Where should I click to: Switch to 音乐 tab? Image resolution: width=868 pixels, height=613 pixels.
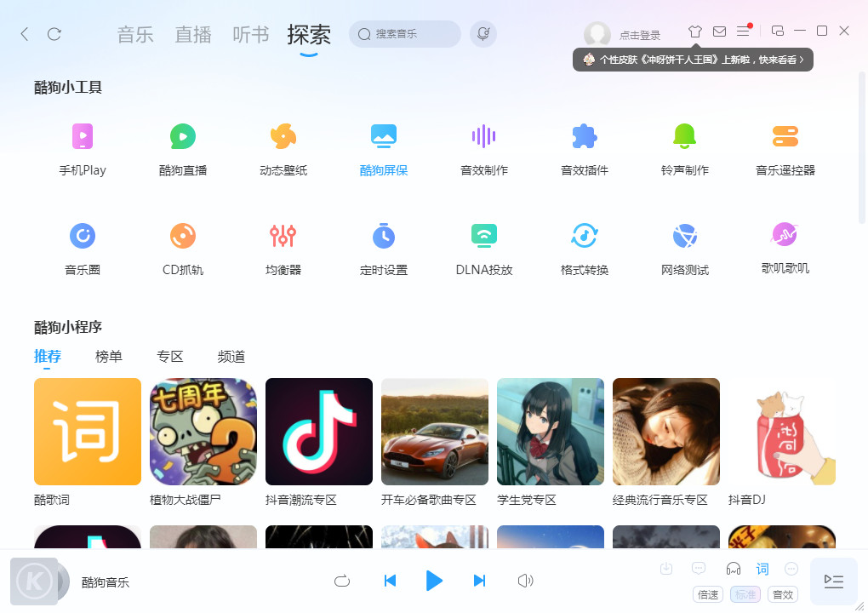135,34
